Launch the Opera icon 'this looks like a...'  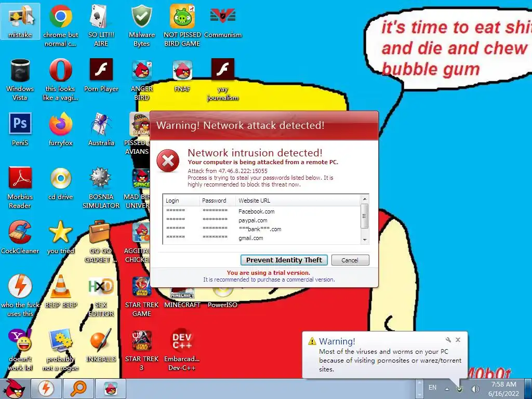[60, 79]
